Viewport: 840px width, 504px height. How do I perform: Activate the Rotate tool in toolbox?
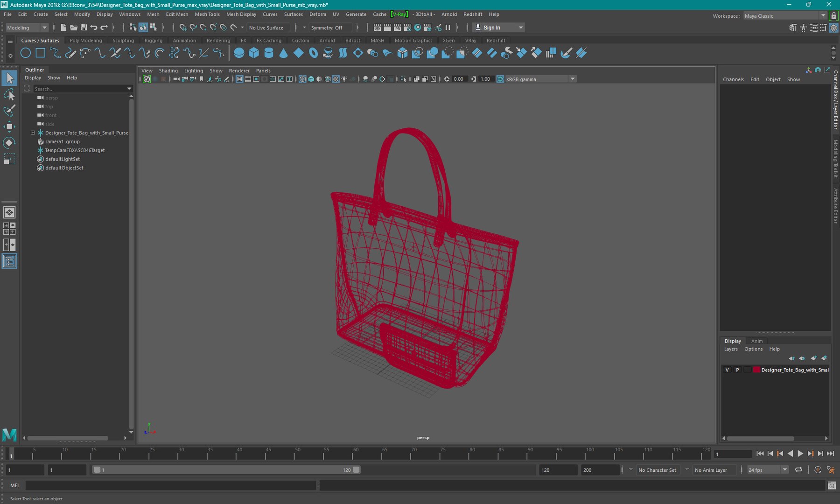(9, 142)
